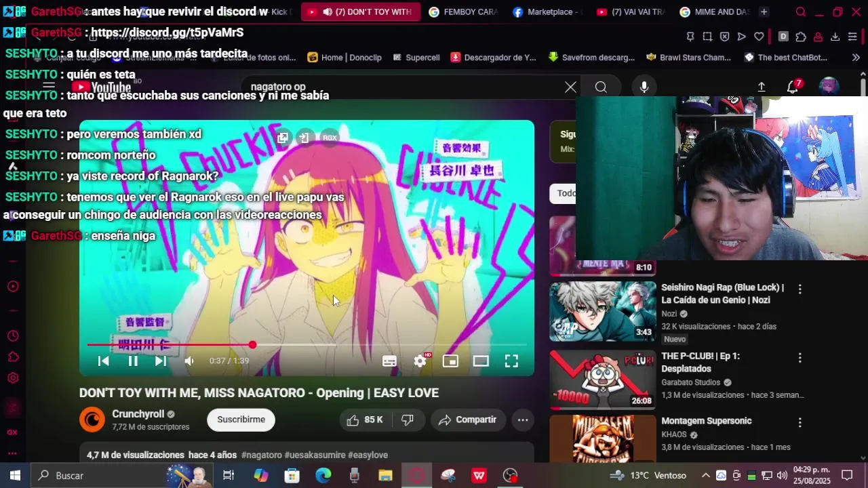Dislike the Nagatoro opening video
The image size is (868, 488).
408,420
